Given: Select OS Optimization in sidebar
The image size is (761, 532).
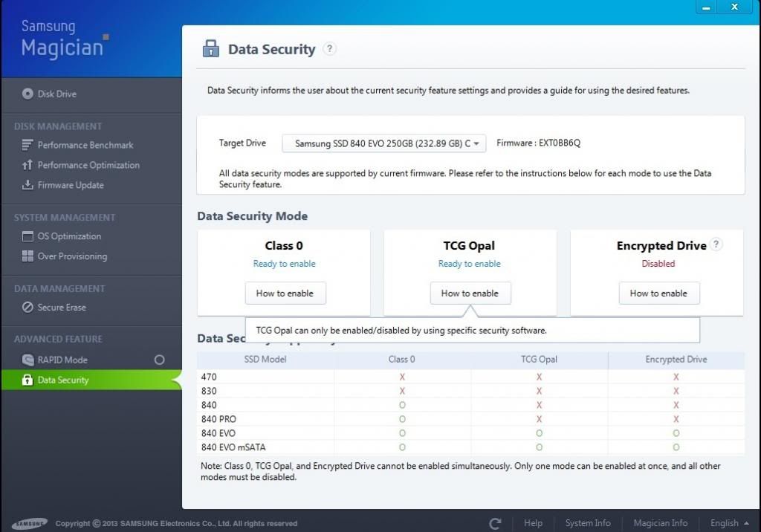Looking at the screenshot, I should [69, 236].
